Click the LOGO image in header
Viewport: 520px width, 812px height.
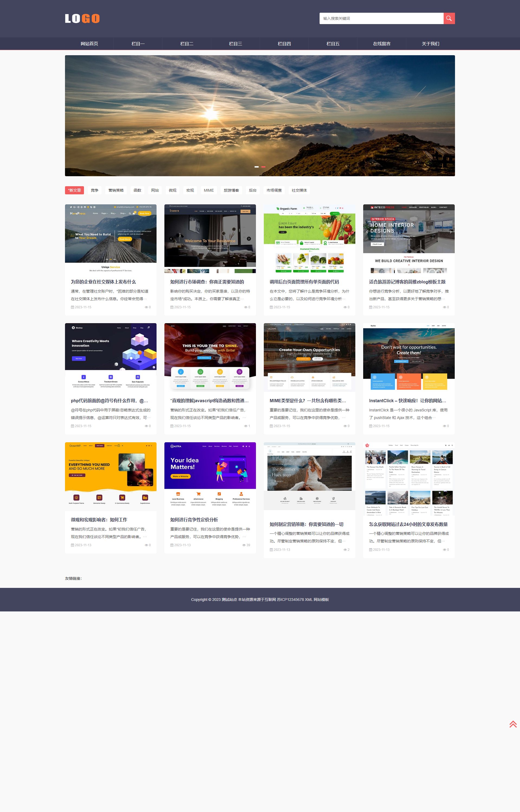[82, 18]
